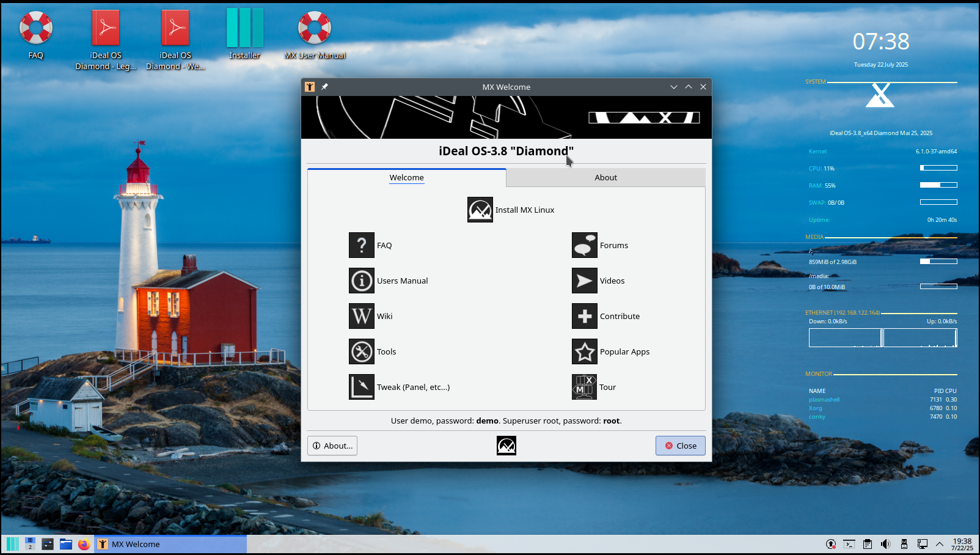Click the Contribute plus icon
The image size is (980, 555).
click(x=585, y=316)
